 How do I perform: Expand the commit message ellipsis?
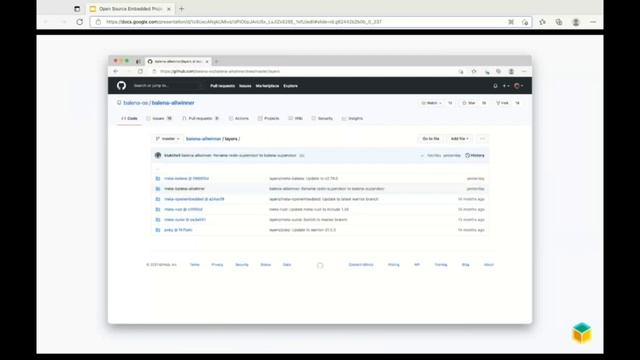point(302,156)
